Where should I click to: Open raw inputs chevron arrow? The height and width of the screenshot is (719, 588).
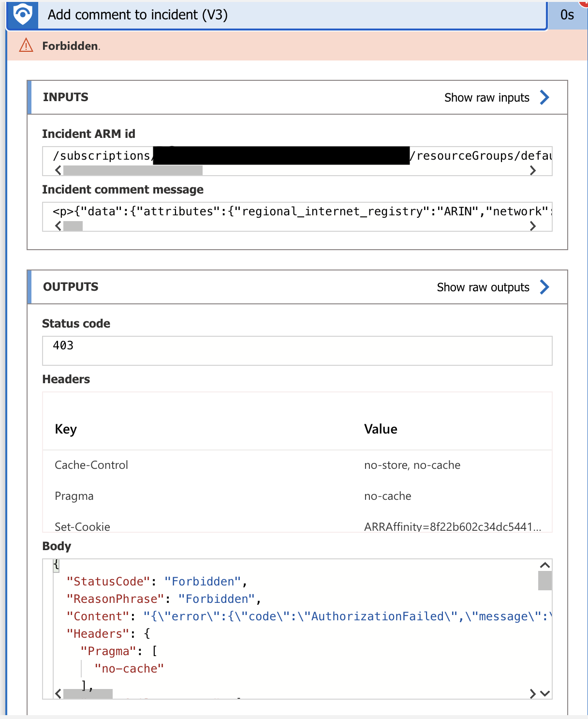pyautogui.click(x=544, y=97)
